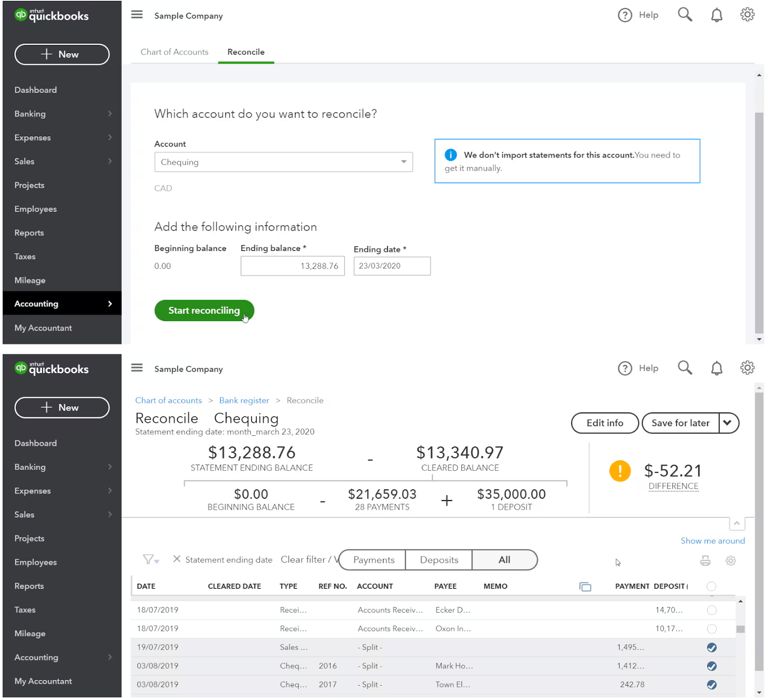The image size is (766, 700).
Task: Show Payments tab in transaction filter
Action: coord(373,560)
